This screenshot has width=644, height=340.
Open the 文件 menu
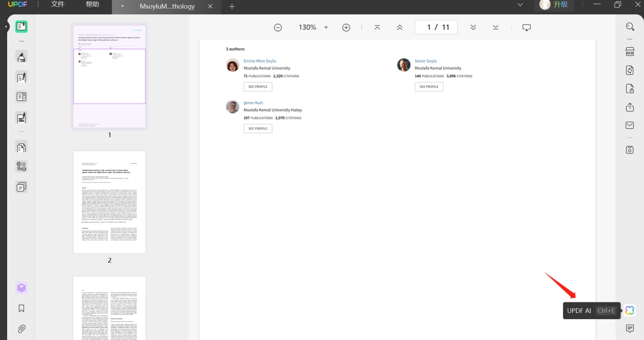(57, 5)
